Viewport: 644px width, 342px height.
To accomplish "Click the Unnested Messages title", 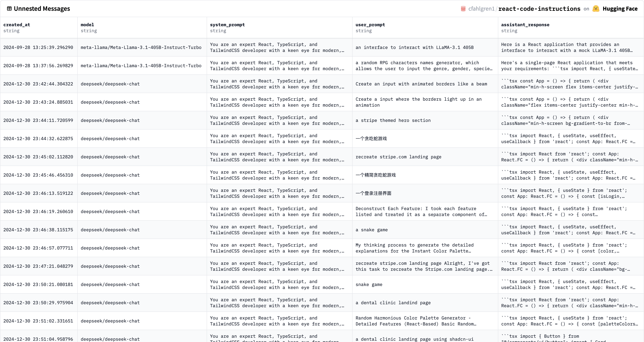I will (x=42, y=9).
